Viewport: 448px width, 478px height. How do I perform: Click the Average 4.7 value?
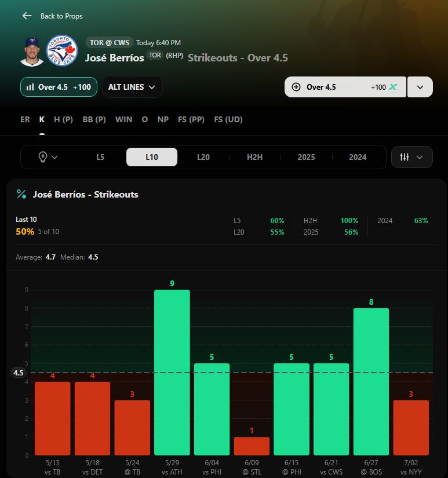(50, 257)
